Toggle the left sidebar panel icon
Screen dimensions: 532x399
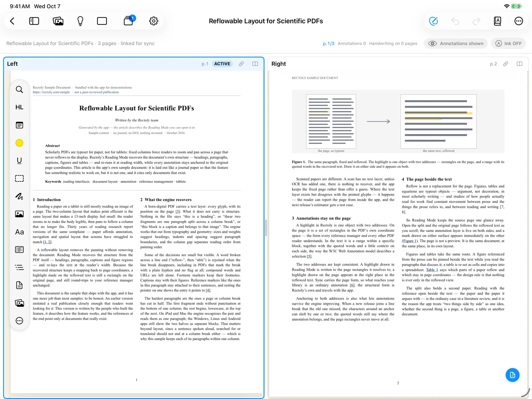click(x=34, y=21)
